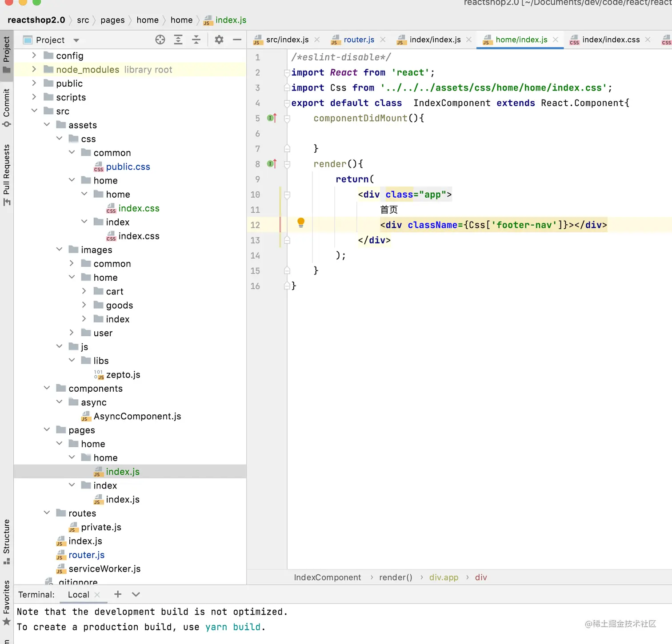Click pages in the top navigation path

point(112,20)
